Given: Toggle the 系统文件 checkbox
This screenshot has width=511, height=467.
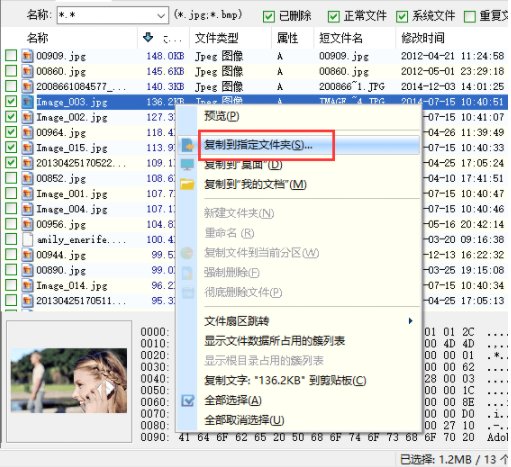Looking at the screenshot, I should 402,16.
